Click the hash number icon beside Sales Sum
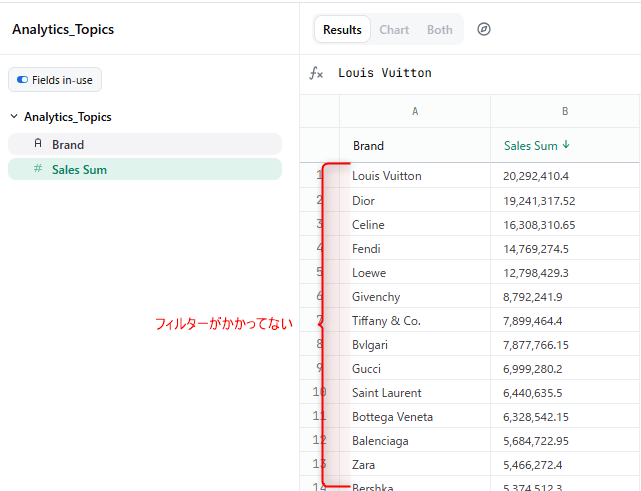The width and height of the screenshot is (641, 491). coord(38,168)
